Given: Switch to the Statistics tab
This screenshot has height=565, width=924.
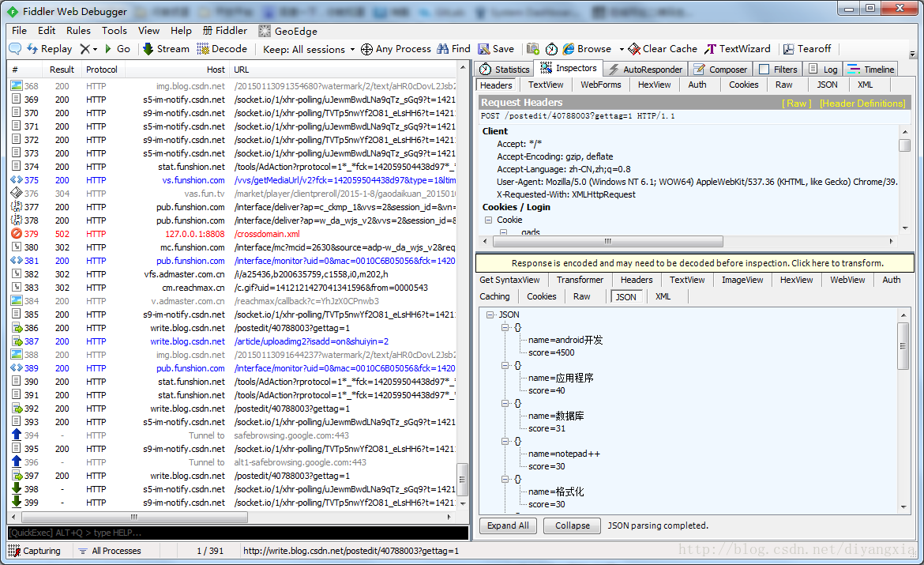Looking at the screenshot, I should click(x=505, y=69).
